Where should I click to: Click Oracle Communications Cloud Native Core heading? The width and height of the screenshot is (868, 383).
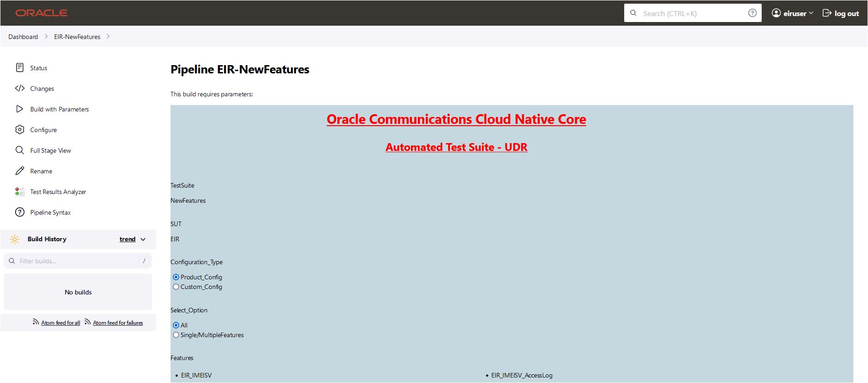(x=456, y=119)
